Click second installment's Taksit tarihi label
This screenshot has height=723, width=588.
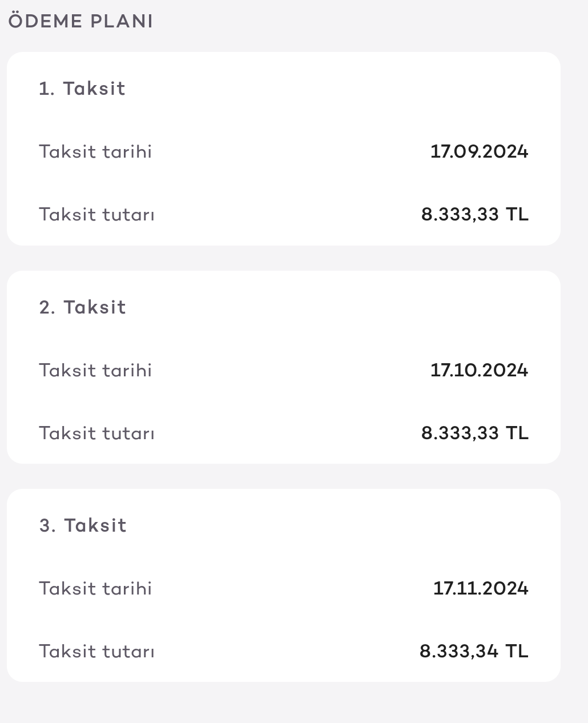95,371
